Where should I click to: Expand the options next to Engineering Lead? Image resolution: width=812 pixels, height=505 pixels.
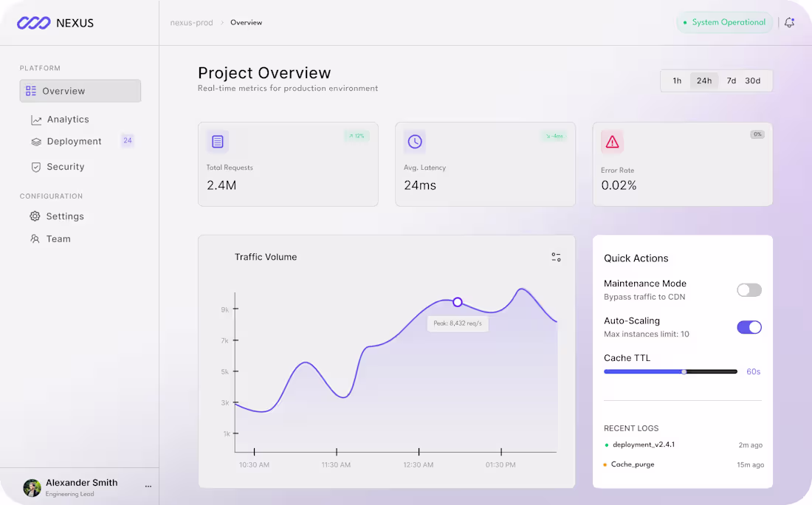(x=148, y=487)
